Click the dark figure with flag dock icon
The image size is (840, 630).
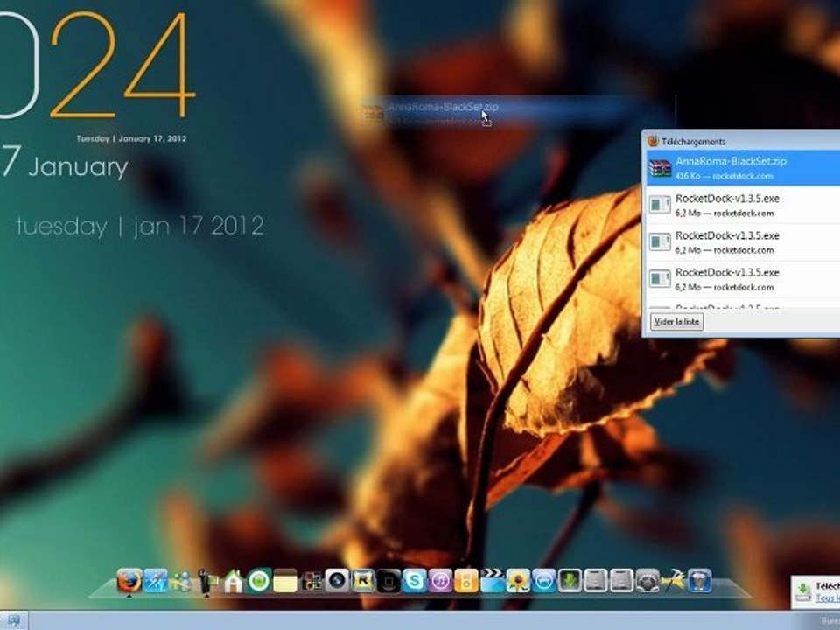tap(206, 582)
